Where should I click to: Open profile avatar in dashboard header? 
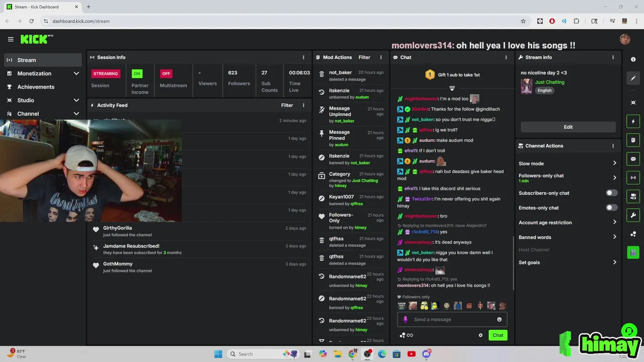point(625,39)
